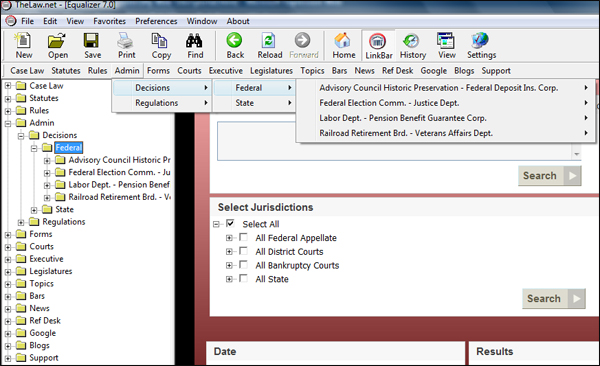Screen dimensions: 600x366
Task: Check the All Bankruptcy Courts checkbox
Action: coord(243,265)
